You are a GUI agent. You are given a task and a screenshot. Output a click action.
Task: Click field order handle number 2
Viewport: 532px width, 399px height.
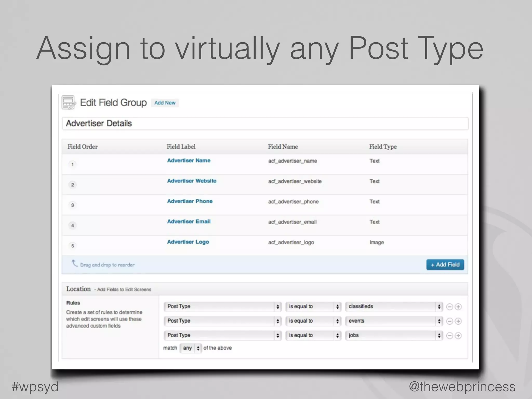click(72, 185)
